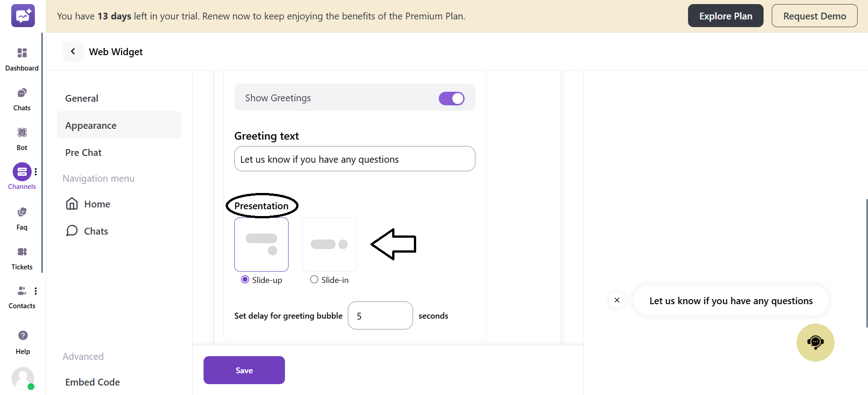Viewport: 868px width, 395px height.
Task: Go to Chats in left sidebar
Action: 22,93
